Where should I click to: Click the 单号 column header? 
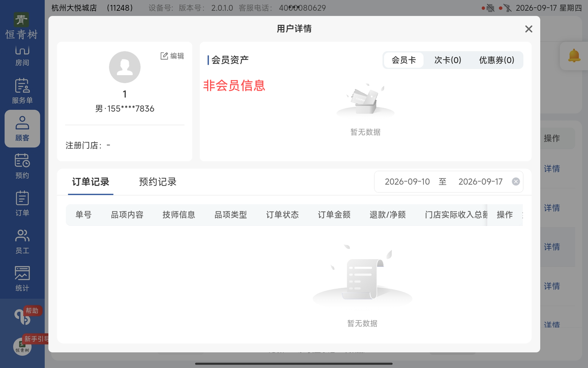[83, 215]
